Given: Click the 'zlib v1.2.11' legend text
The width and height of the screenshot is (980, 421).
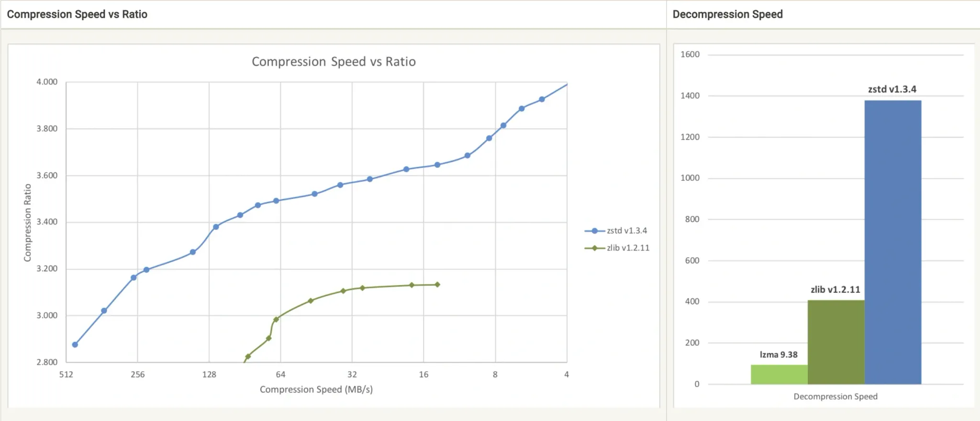Looking at the screenshot, I should (x=628, y=248).
